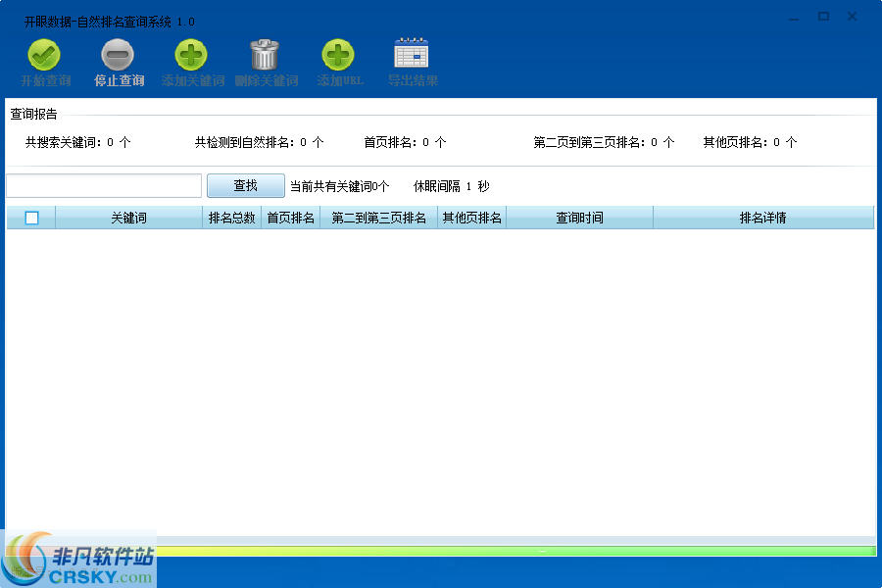Screen dimensions: 882x588
Task: Select the 首页排名 column header
Action: [x=290, y=217]
